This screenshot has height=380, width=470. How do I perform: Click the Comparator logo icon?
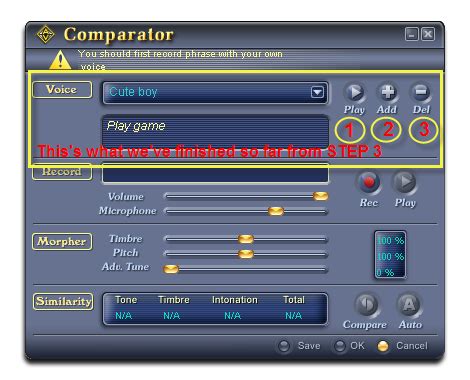[46, 34]
